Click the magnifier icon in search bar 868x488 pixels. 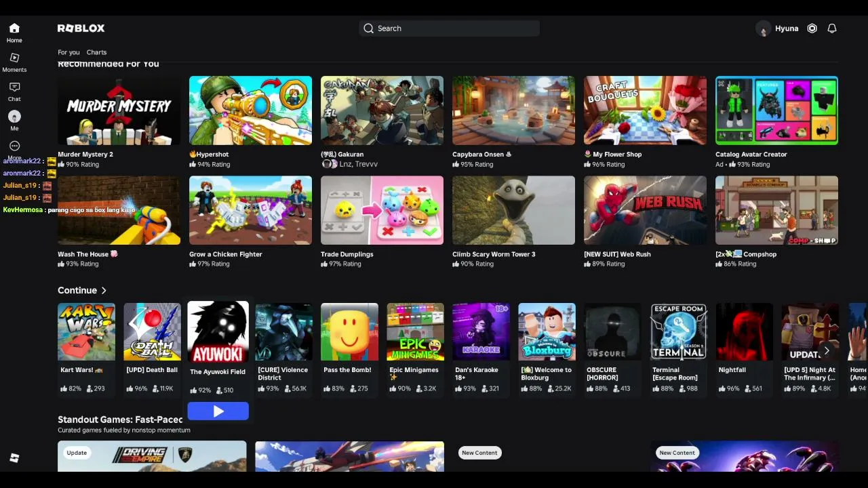368,28
